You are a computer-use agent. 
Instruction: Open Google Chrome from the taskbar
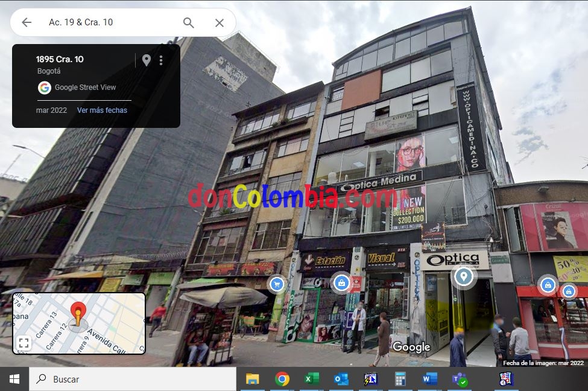282,379
